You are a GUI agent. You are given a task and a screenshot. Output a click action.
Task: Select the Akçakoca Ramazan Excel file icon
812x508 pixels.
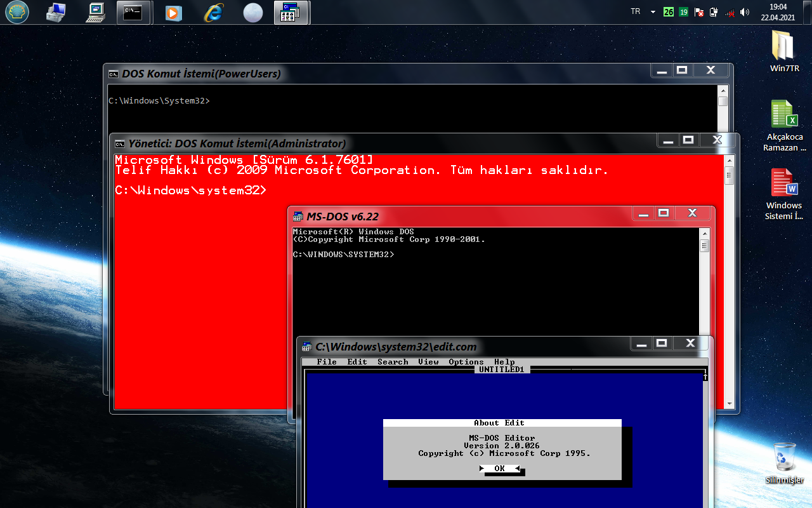pyautogui.click(x=784, y=125)
